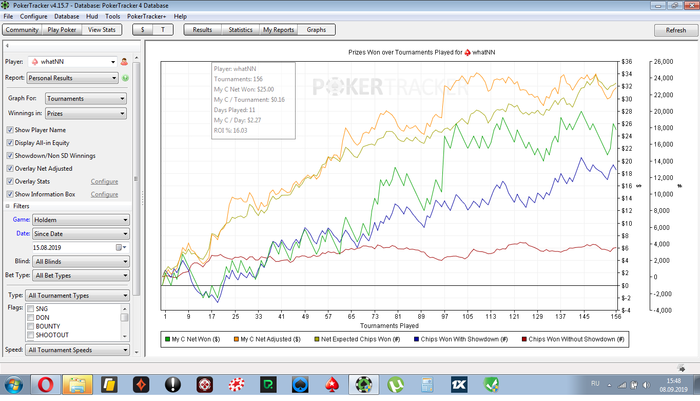Switch to PokerTracker taskbar icon
700x401 pixels.
point(364,384)
